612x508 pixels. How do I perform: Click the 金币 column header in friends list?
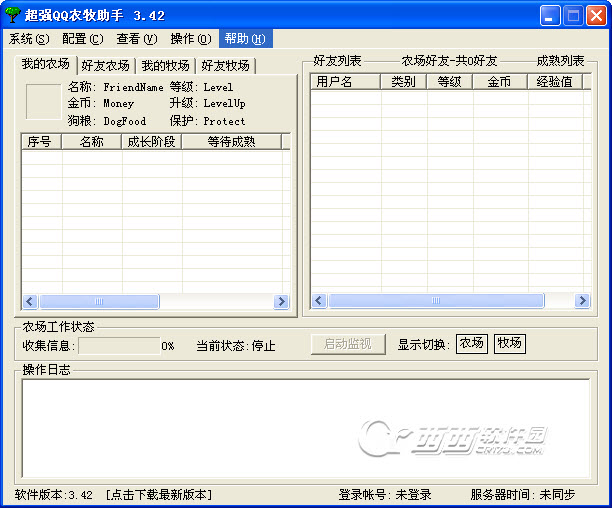pos(500,82)
